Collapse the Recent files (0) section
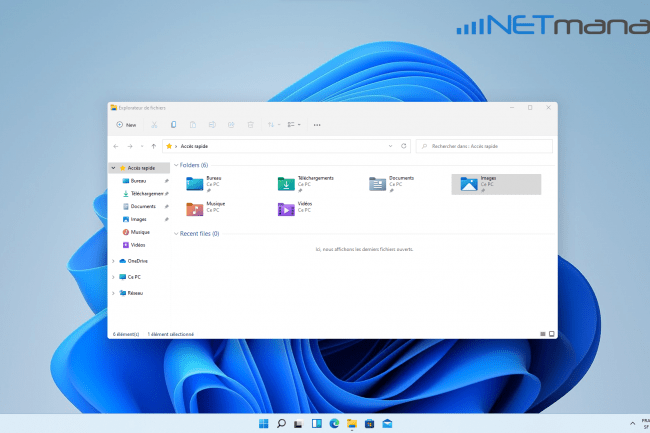 coord(177,233)
